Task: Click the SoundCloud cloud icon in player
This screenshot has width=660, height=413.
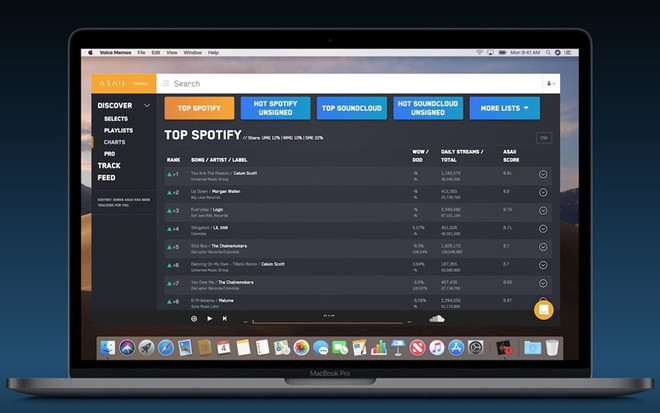Action: coord(436,318)
